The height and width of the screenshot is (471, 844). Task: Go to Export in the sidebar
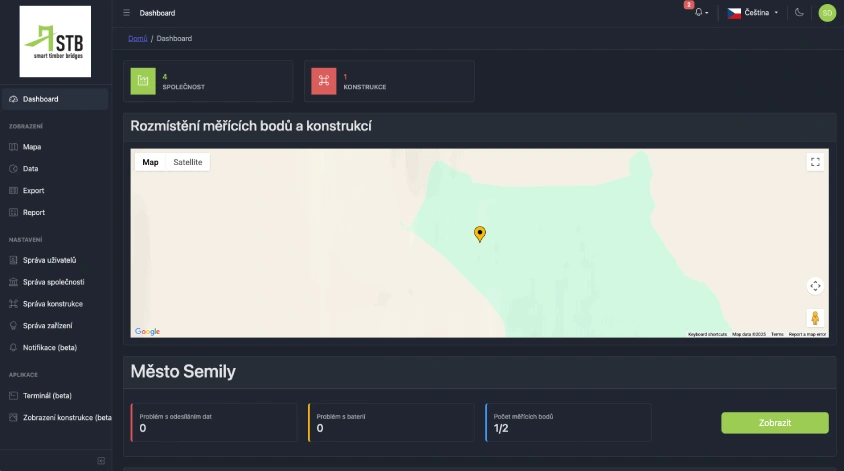34,190
